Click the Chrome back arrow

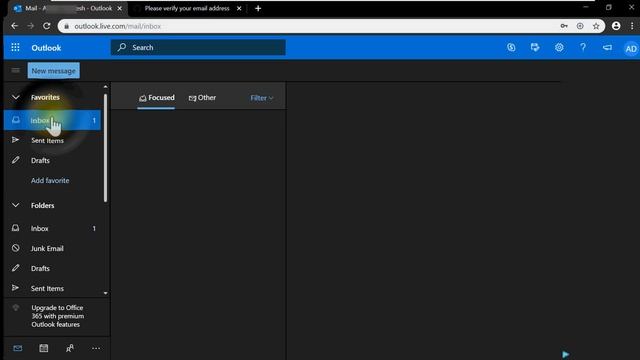pyautogui.click(x=15, y=26)
